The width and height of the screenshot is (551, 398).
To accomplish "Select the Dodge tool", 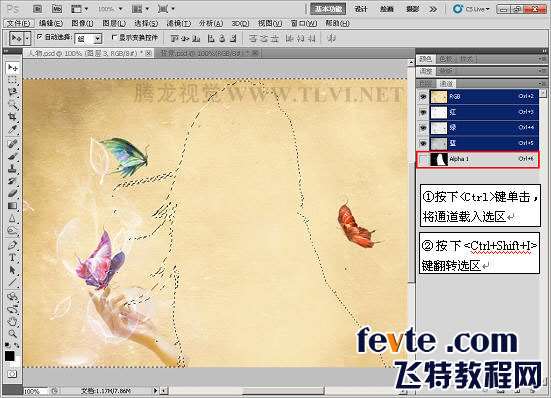I will 13,230.
